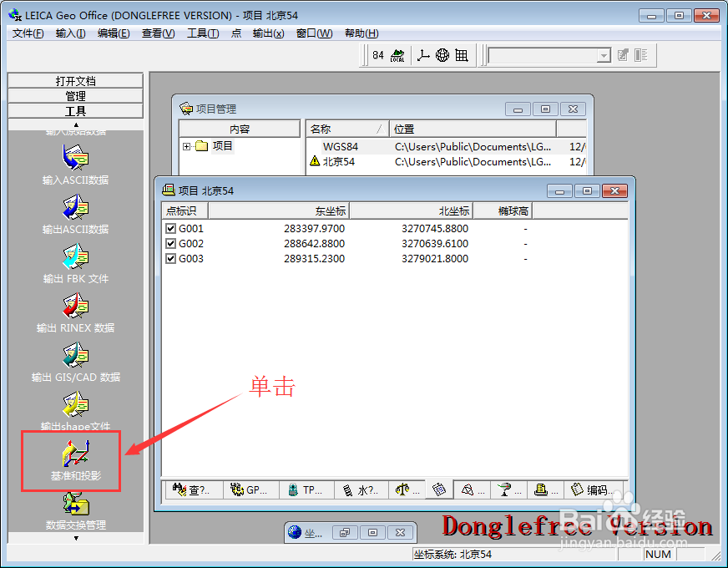Select the geodetic globe toolbar icon
The height and width of the screenshot is (568, 728).
point(442,55)
